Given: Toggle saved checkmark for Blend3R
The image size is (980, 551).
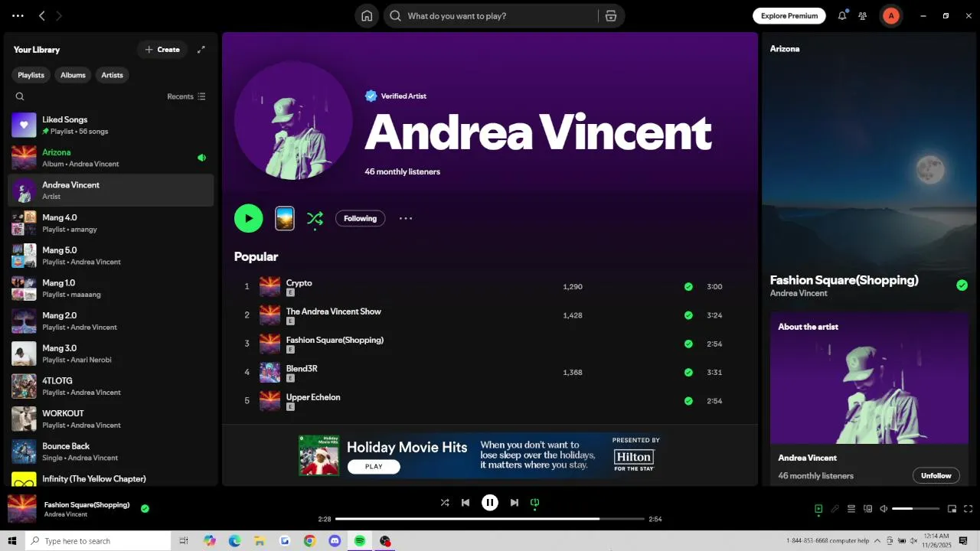Looking at the screenshot, I should tap(688, 373).
